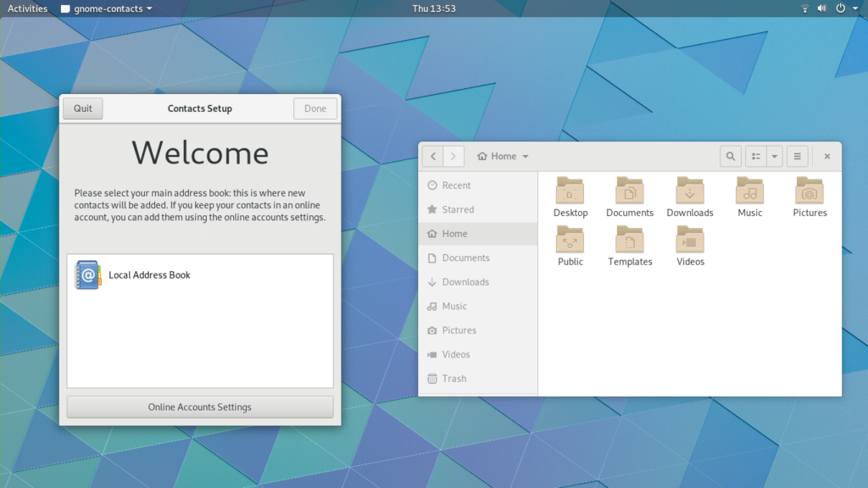This screenshot has height=488, width=868.
Task: Navigate forward in the Files window
Action: (x=453, y=156)
